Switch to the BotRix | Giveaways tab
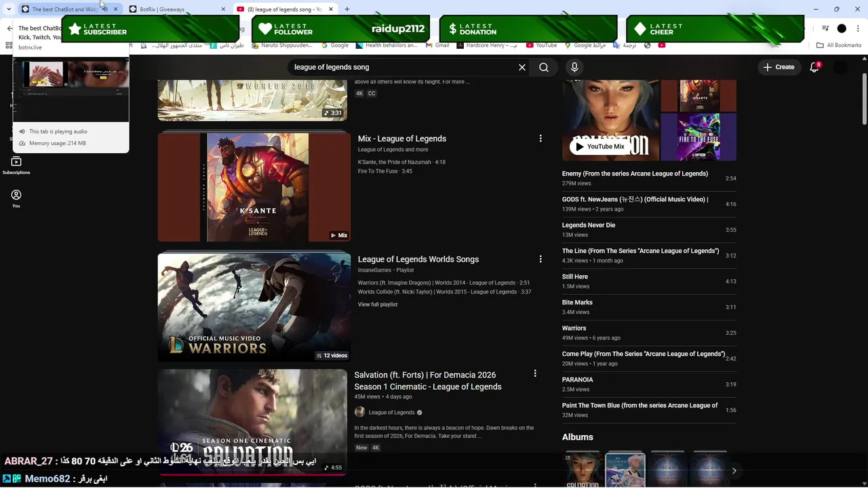 click(x=176, y=9)
